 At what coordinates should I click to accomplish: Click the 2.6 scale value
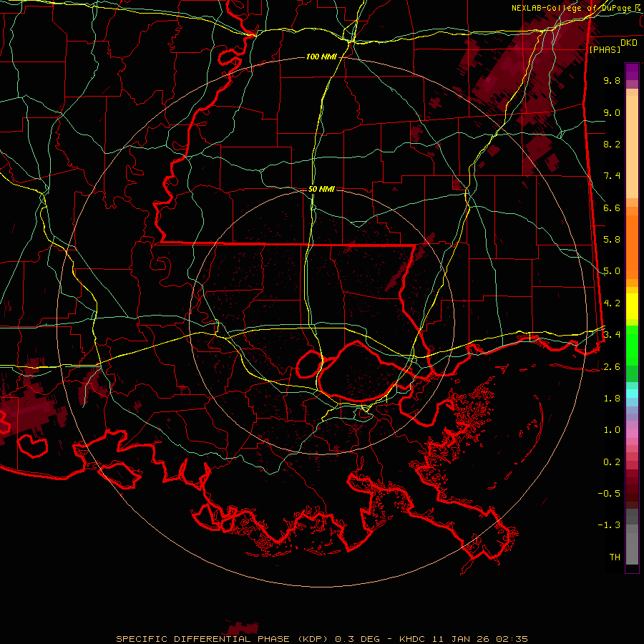point(612,367)
